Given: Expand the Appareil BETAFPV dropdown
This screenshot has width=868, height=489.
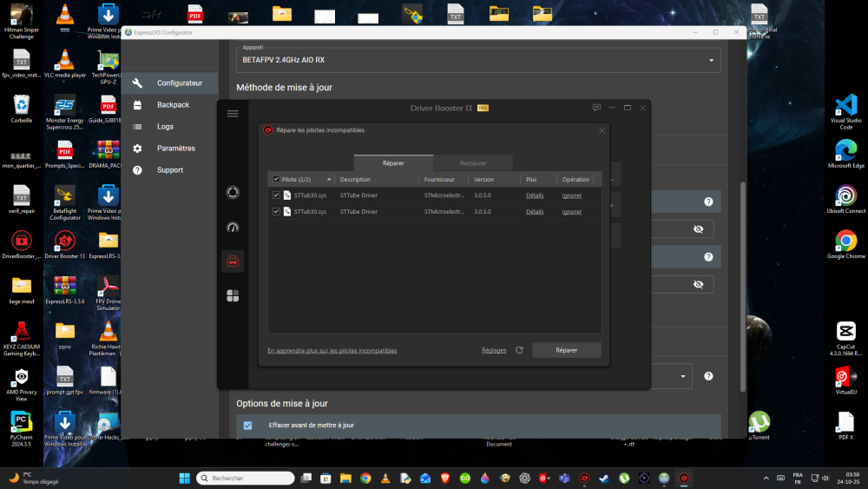Looking at the screenshot, I should [712, 60].
